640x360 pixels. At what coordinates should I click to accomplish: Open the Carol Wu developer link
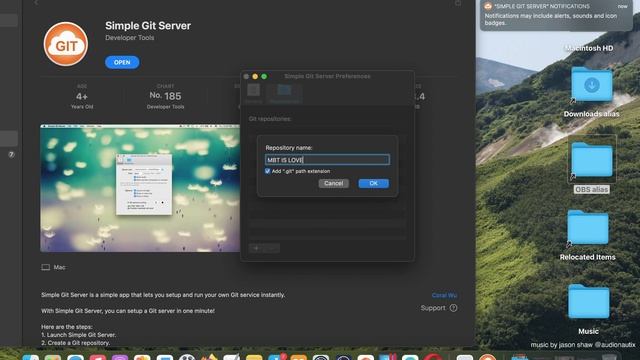click(x=444, y=295)
